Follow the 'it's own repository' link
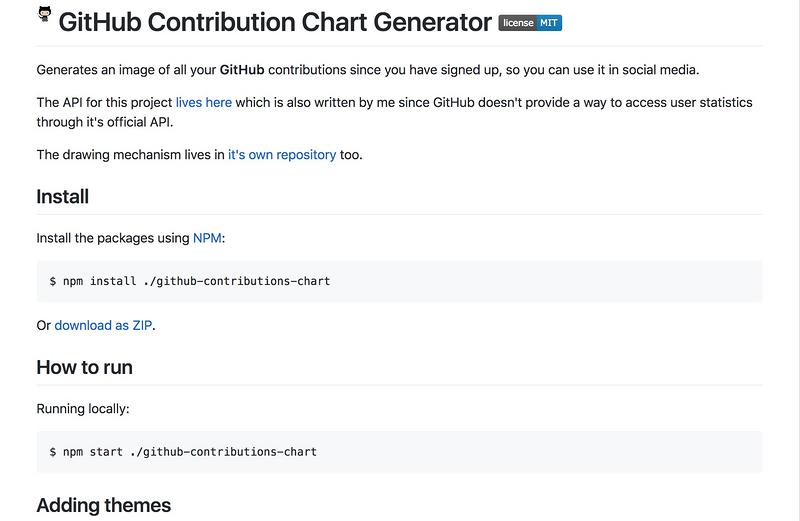This screenshot has height=521, width=800. point(282,155)
